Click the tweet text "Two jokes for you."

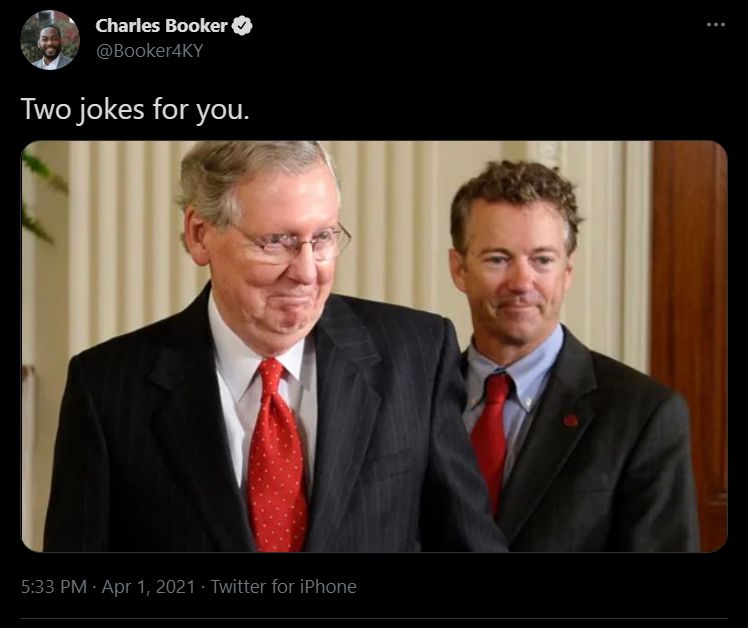coord(135,109)
